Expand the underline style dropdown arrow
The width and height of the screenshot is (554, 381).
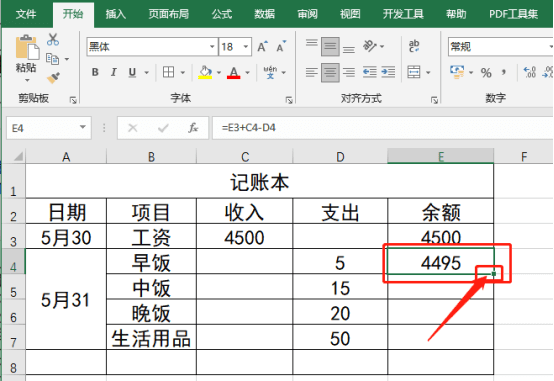(x=146, y=72)
